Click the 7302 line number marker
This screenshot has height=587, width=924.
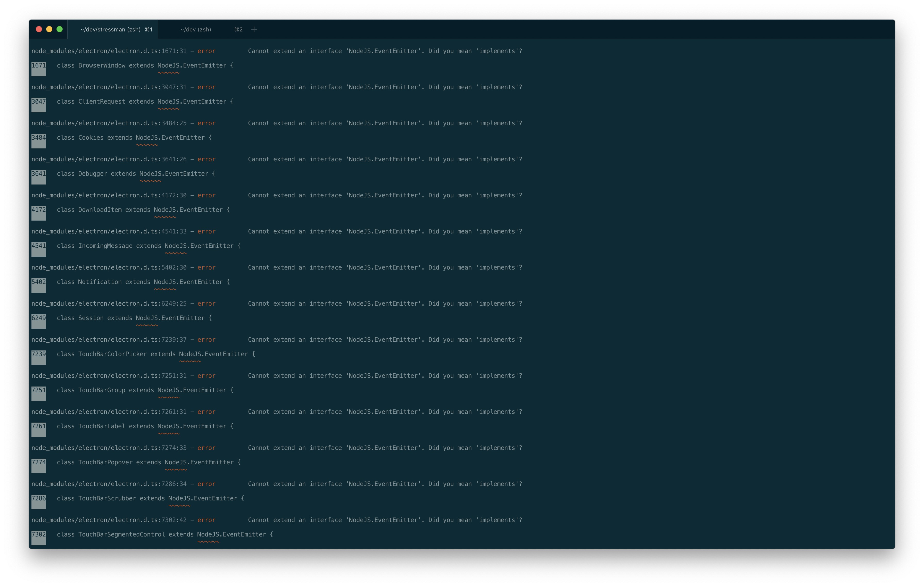coord(38,538)
